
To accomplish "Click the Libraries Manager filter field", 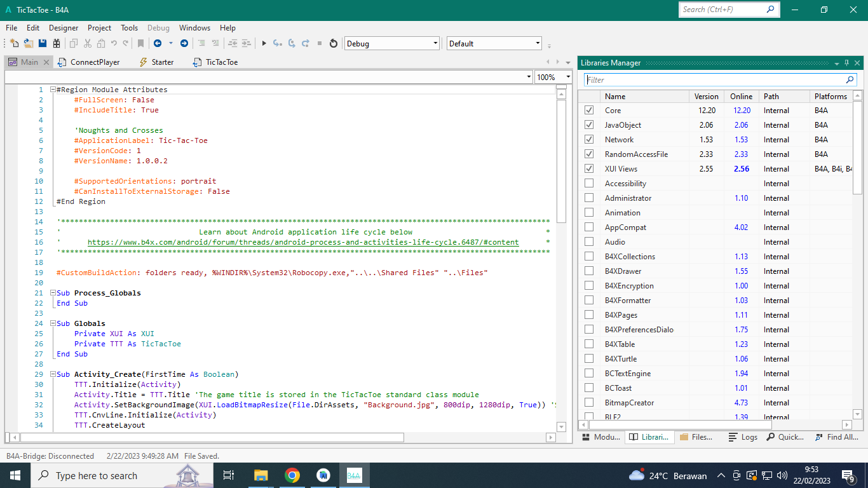I will 715,80.
